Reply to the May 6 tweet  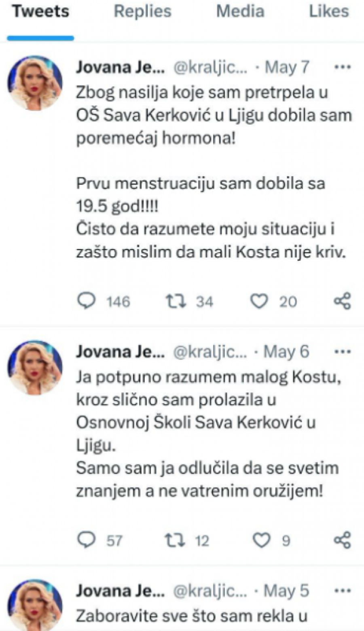point(87,540)
